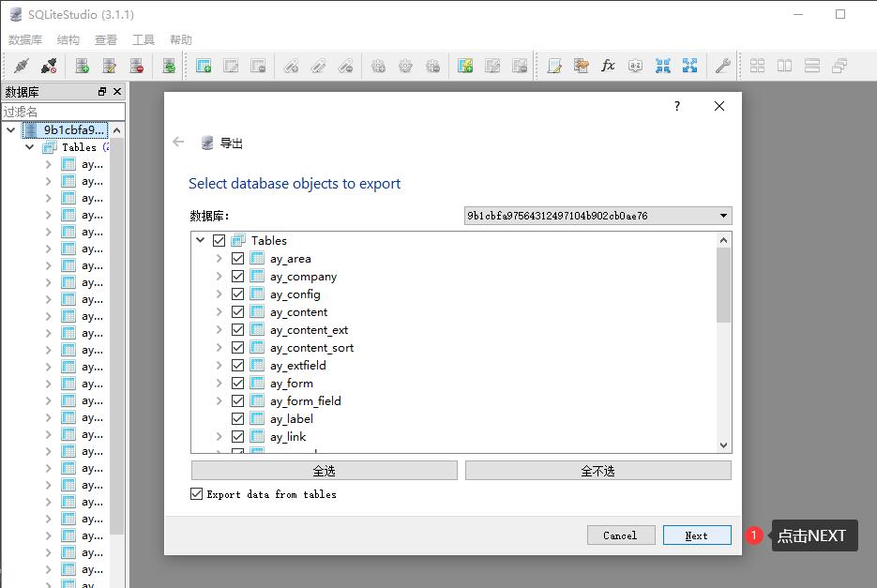Click the Next button
This screenshot has width=877, height=588.
coord(696,535)
